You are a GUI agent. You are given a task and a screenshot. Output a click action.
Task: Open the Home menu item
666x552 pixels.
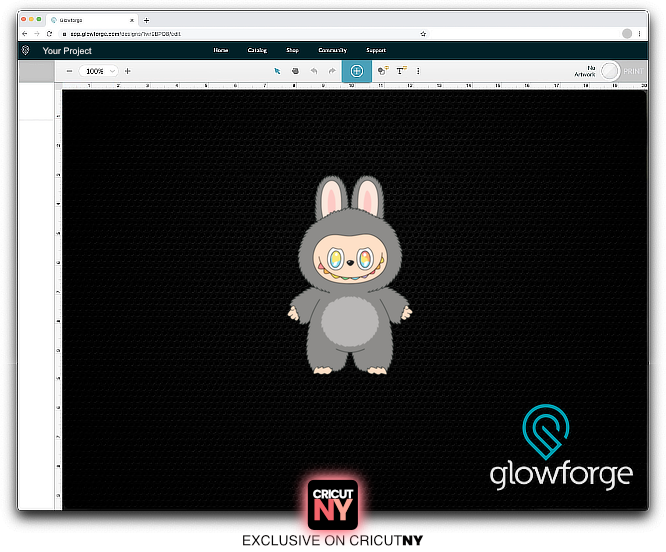pos(221,50)
